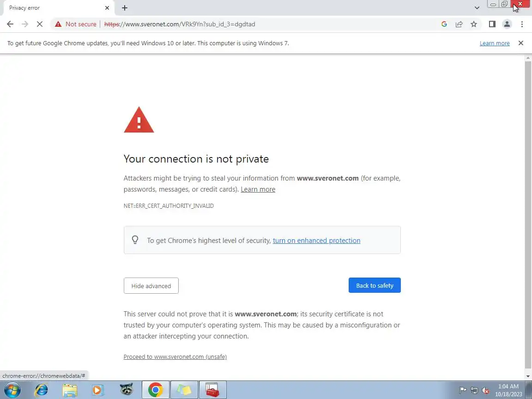Click the Google search icon in address bar
Image resolution: width=532 pixels, height=399 pixels.
444,24
